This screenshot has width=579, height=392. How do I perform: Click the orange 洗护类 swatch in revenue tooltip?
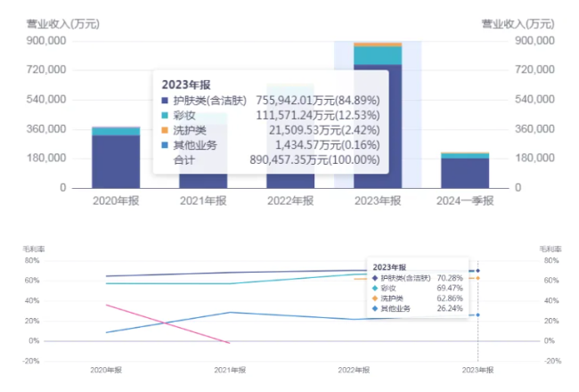[165, 130]
